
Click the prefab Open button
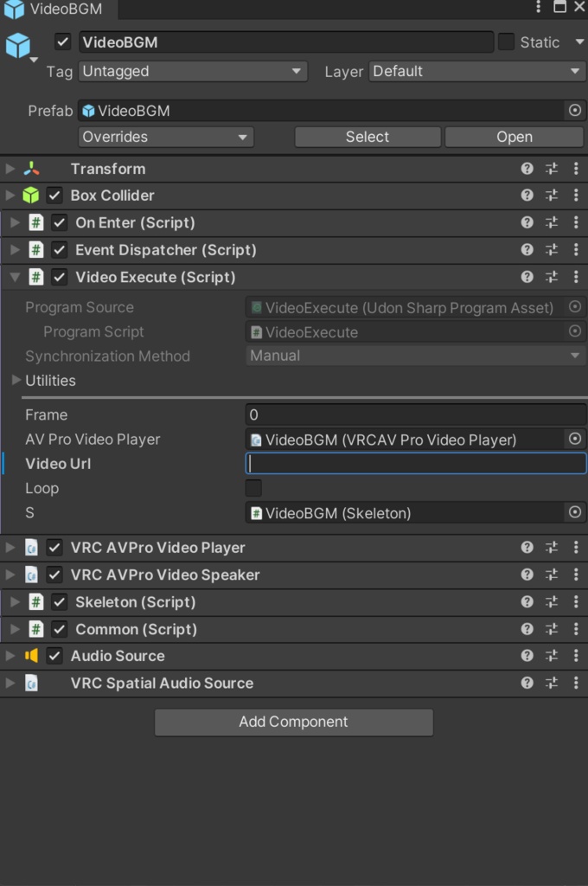(x=514, y=137)
